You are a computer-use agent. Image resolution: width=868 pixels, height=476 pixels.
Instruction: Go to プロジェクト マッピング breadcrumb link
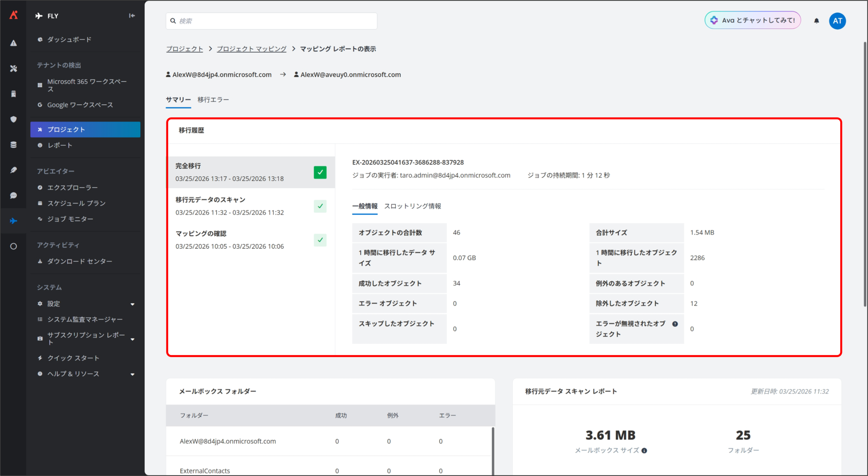pos(251,49)
